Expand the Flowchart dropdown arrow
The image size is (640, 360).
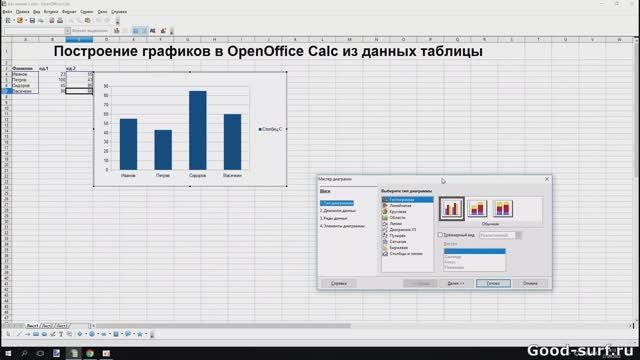click(x=122, y=334)
